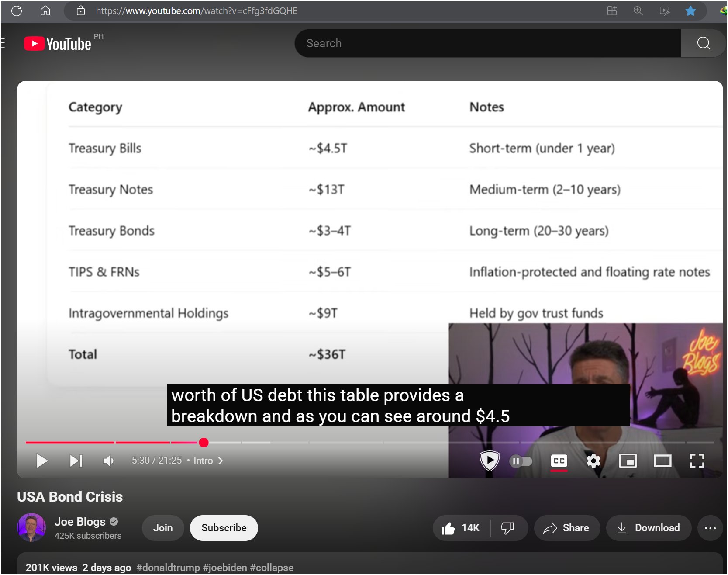
Task: Download the video
Action: (649, 528)
